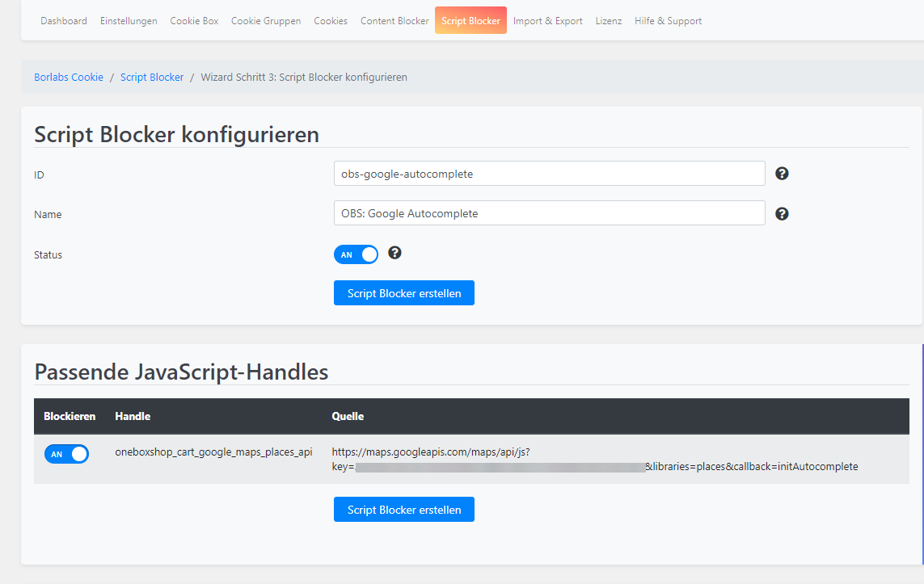Click the Quelle column header
The image size is (924, 584).
[x=348, y=416]
